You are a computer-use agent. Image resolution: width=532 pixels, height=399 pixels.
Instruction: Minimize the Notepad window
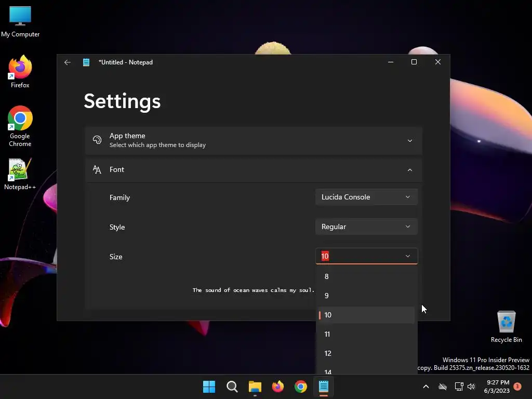pyautogui.click(x=391, y=62)
